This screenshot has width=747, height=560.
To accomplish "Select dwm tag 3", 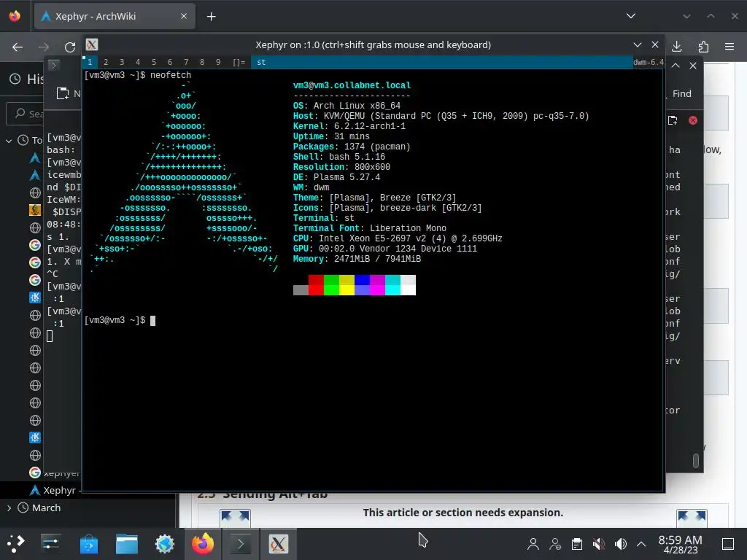I will 122,62.
